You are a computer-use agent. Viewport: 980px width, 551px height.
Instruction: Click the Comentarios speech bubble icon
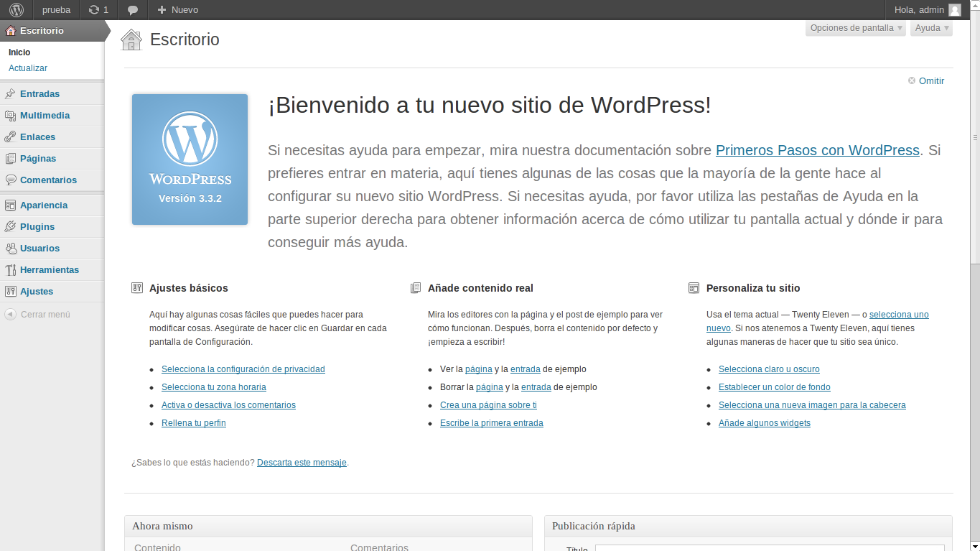11,180
